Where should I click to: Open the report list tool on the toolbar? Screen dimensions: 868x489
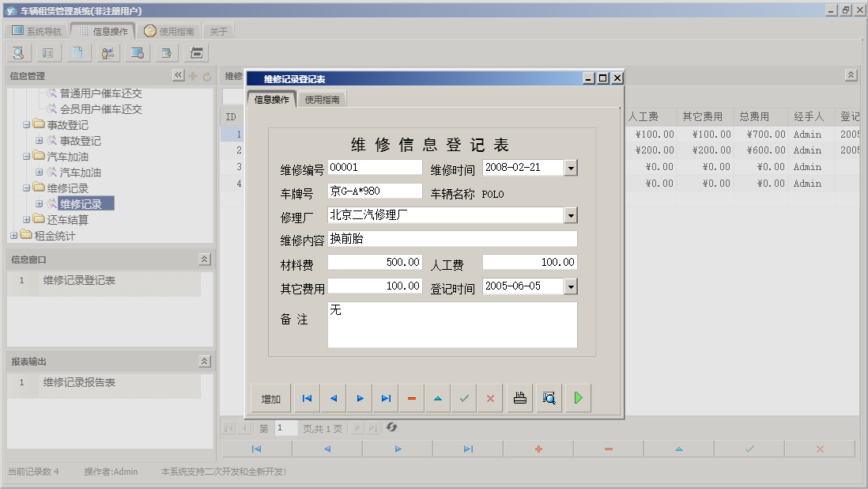pos(47,52)
